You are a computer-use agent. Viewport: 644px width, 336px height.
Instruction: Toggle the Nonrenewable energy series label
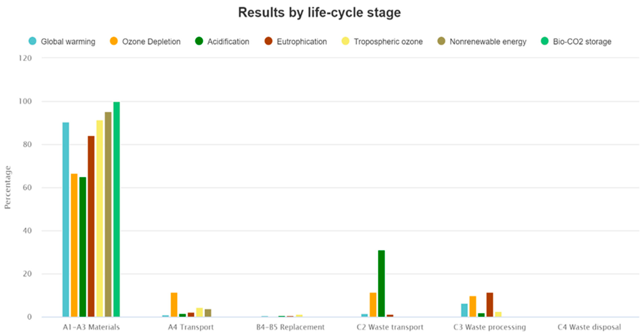pos(488,42)
